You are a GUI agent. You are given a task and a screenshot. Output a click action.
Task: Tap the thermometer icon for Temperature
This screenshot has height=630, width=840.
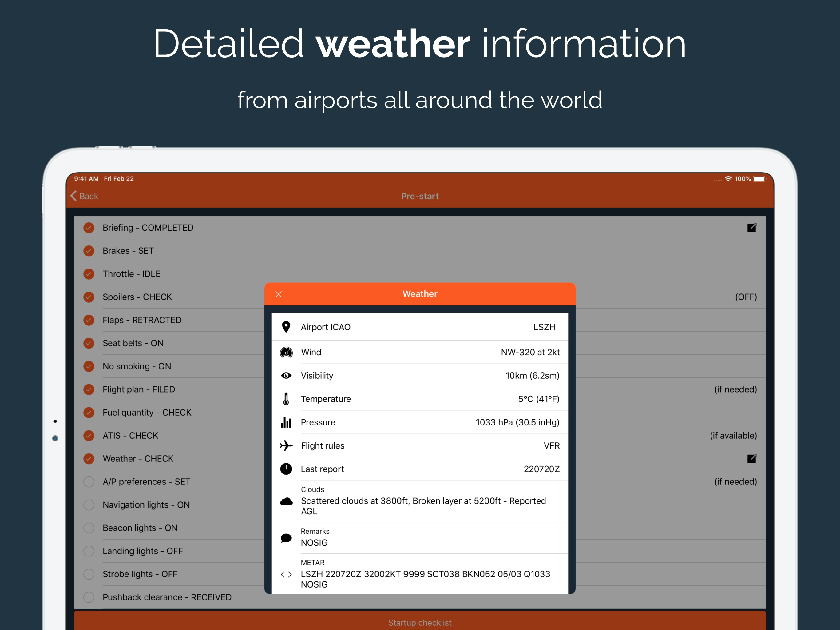pyautogui.click(x=286, y=399)
